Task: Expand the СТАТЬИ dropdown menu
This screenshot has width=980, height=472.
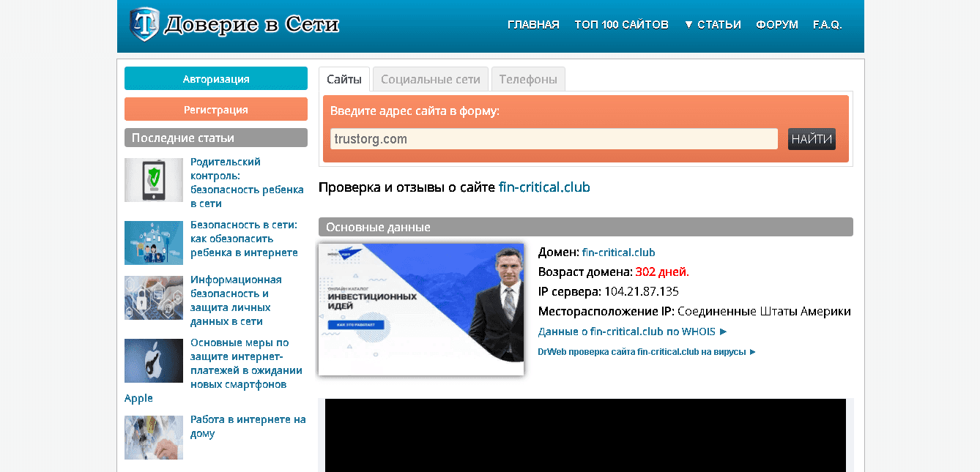Action: click(x=712, y=23)
